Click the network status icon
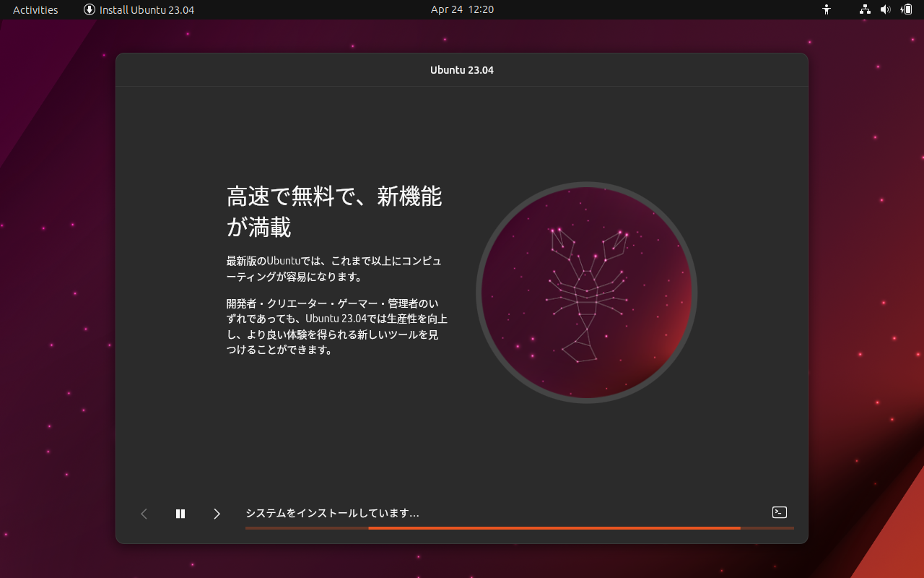Image resolution: width=924 pixels, height=578 pixels. click(x=865, y=9)
